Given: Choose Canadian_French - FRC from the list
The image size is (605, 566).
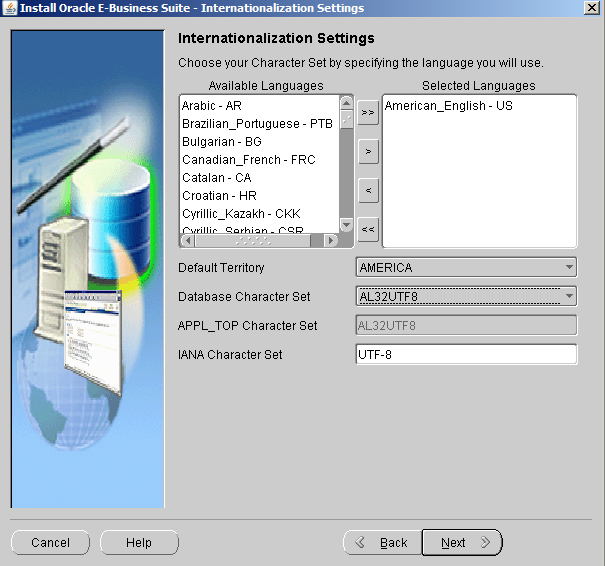Looking at the screenshot, I should pos(243,160).
